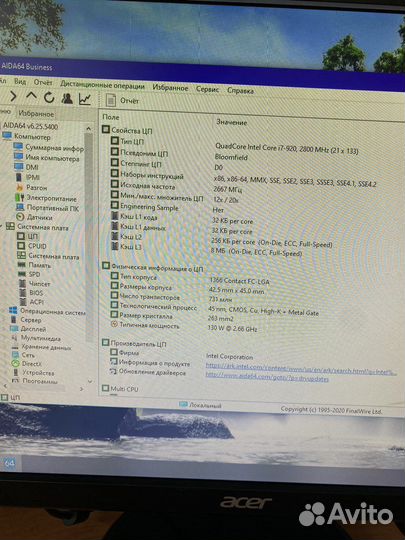The width and height of the screenshot is (405, 540).
Task: Select Разгон in the sidebar tree
Action: (x=36, y=188)
